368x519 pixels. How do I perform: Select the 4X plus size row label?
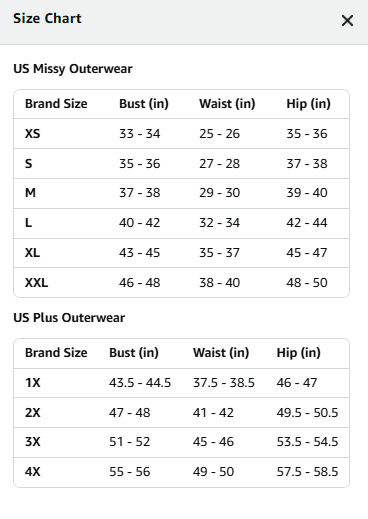(33, 472)
